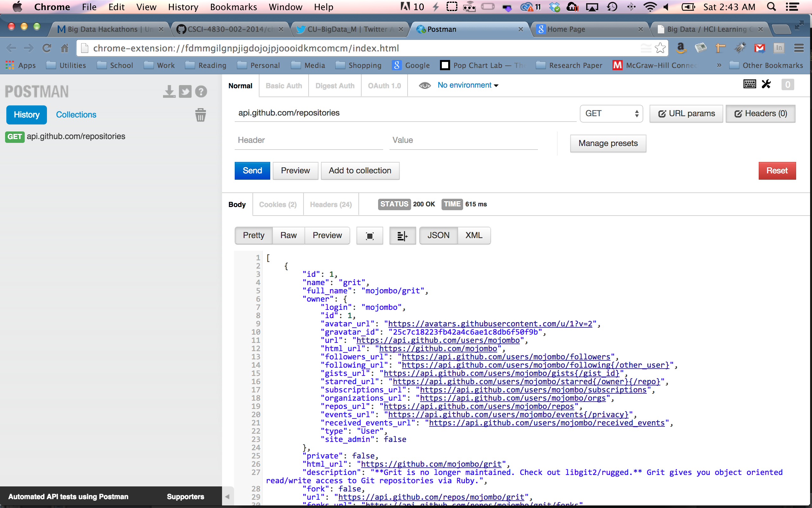Show more bookmarks with the chevron

point(719,65)
